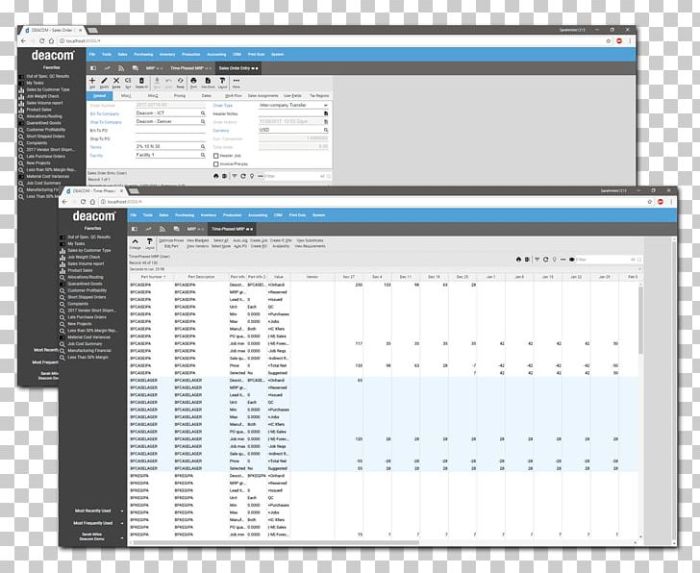Click the Modify pencil icon in Sales Order window

pyautogui.click(x=104, y=81)
